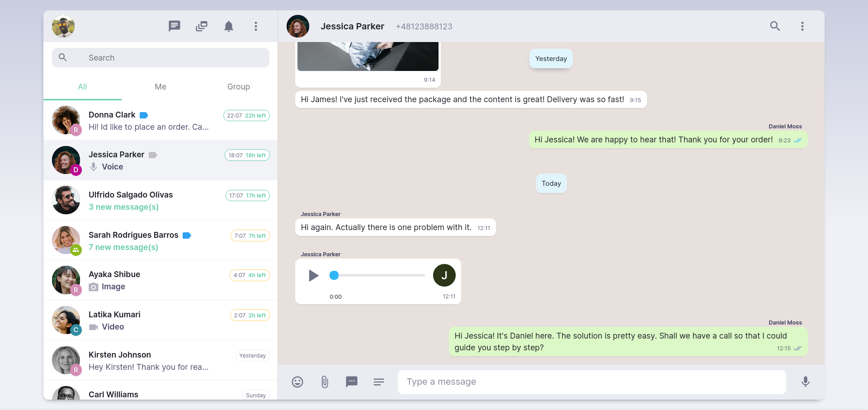This screenshot has height=410, width=868.
Task: Click green group badge on Sarah's avatar
Action: (x=76, y=250)
